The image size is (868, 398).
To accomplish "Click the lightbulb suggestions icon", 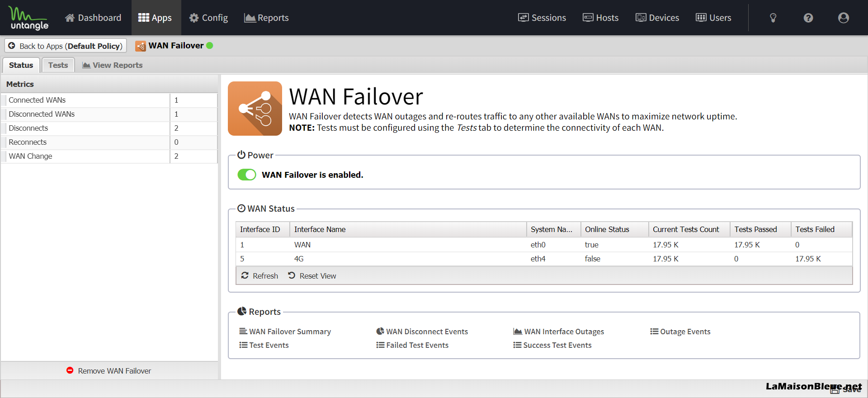I will pos(773,18).
